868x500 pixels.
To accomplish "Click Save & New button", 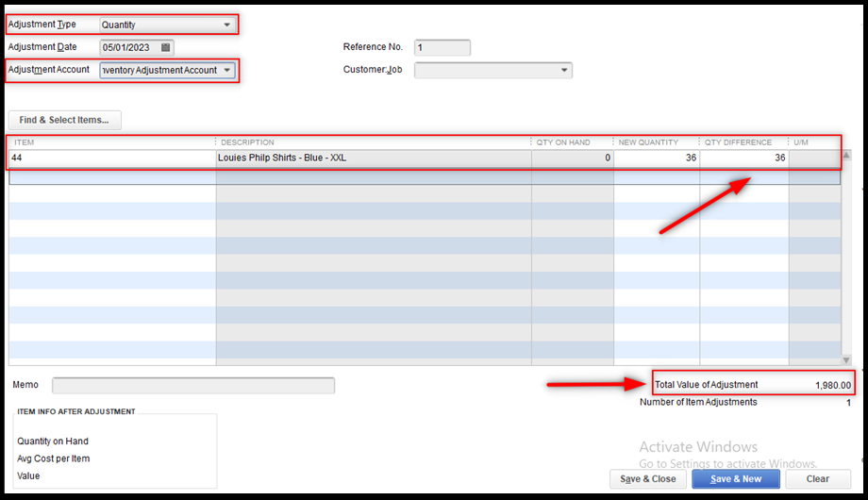I will click(x=734, y=478).
